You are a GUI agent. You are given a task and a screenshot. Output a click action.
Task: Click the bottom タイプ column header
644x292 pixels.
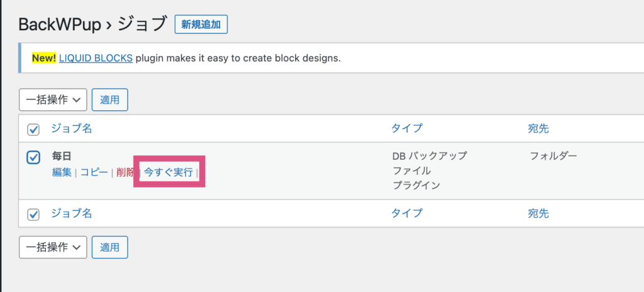407,213
